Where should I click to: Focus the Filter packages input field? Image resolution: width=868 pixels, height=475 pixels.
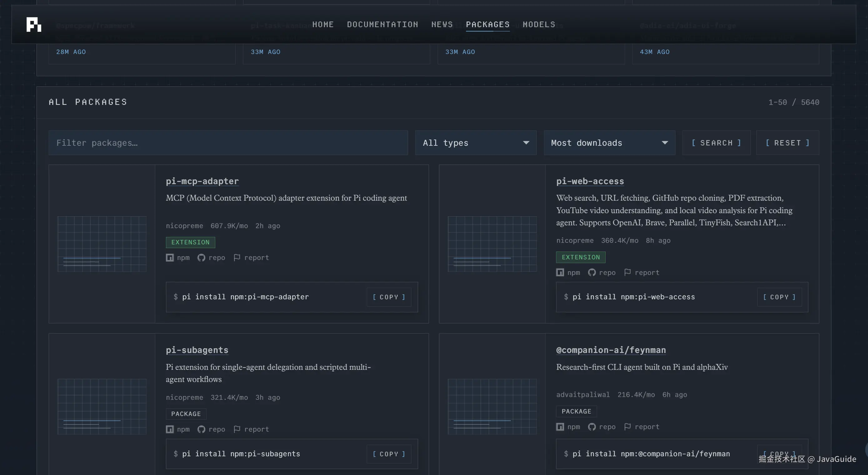[228, 143]
